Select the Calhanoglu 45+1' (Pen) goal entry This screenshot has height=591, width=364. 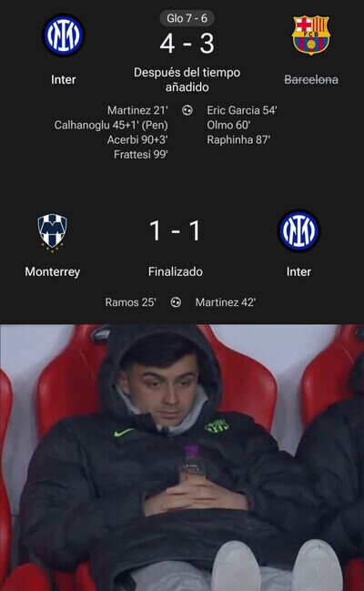[111, 125]
